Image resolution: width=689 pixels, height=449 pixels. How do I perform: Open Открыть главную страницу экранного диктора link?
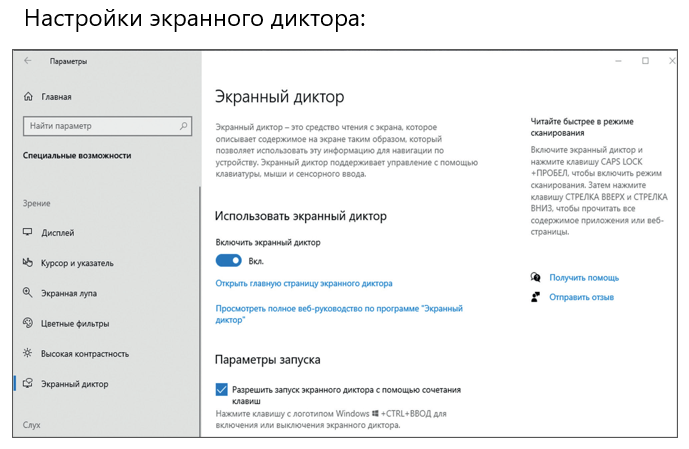point(304,283)
